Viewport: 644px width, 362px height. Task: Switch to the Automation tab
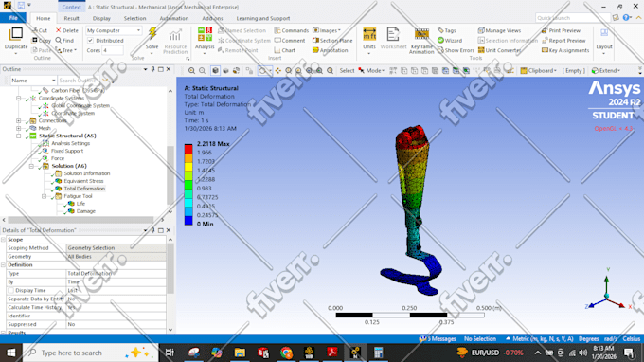point(174,18)
